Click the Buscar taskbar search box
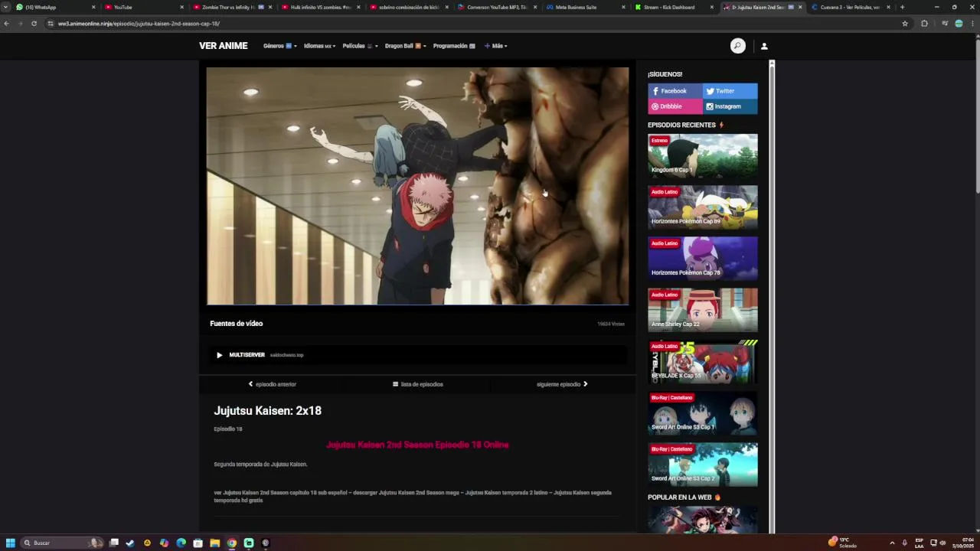The width and height of the screenshot is (980, 551). [61, 543]
